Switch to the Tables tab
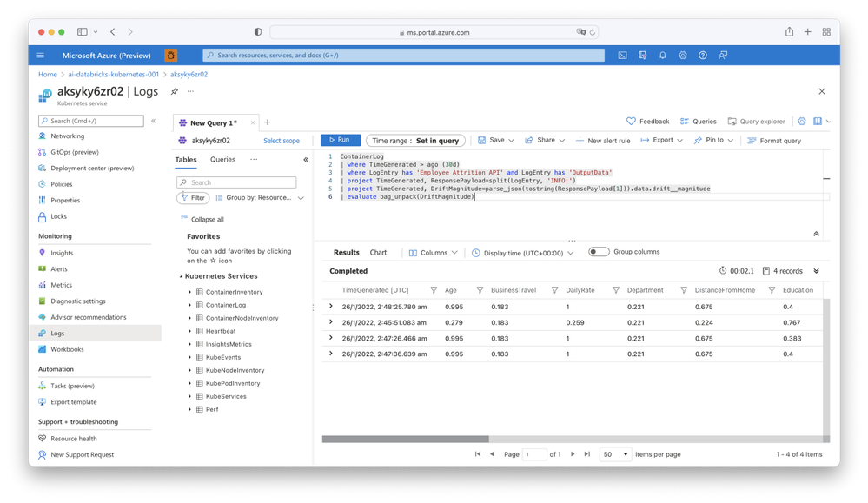 [186, 159]
